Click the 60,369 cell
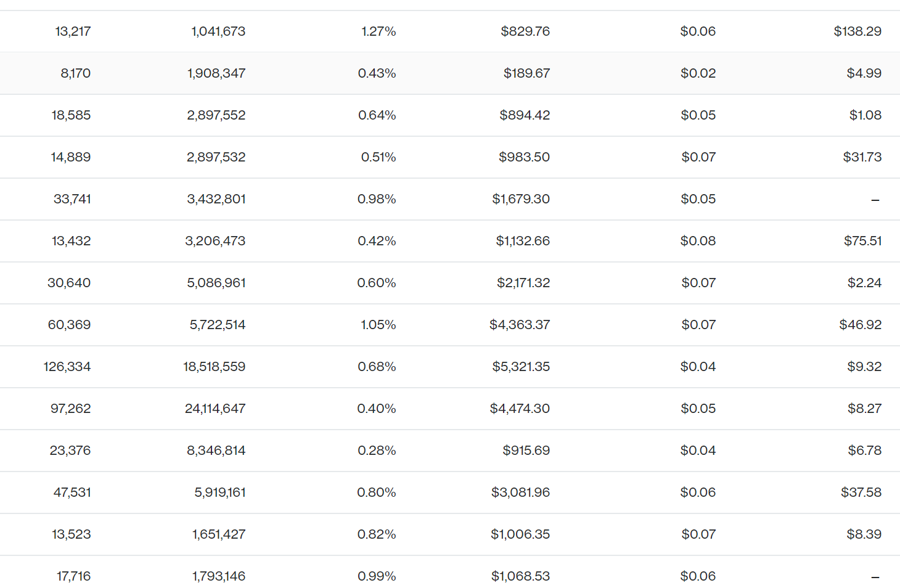Image resolution: width=900 pixels, height=588 pixels. pyautogui.click(x=69, y=325)
